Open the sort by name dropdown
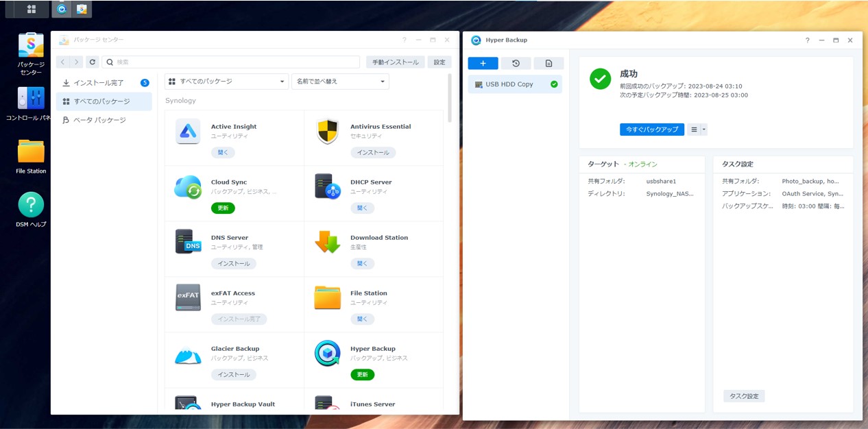Image resolution: width=868 pixels, height=429 pixels. 340,82
